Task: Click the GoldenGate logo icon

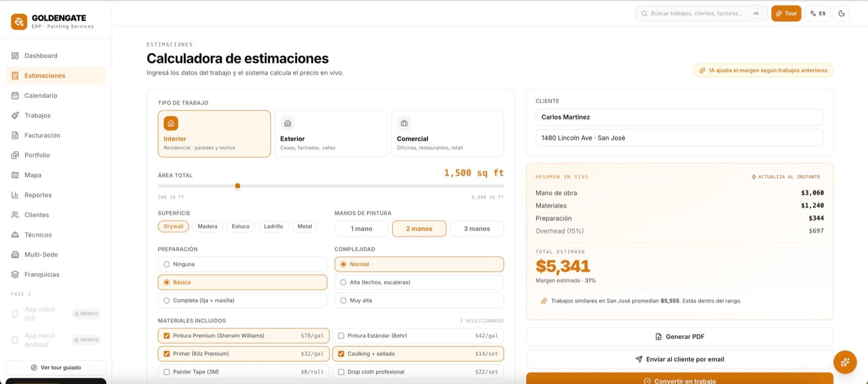Action: click(19, 22)
